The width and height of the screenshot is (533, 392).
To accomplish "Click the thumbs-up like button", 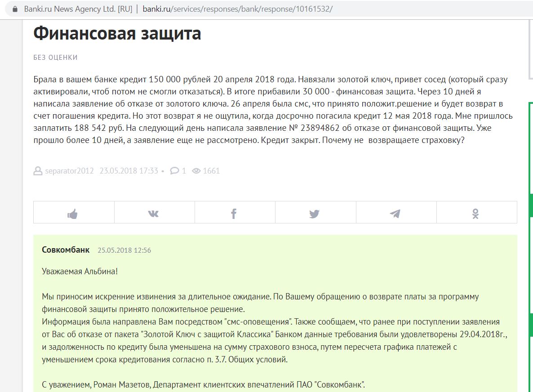I will (x=73, y=214).
